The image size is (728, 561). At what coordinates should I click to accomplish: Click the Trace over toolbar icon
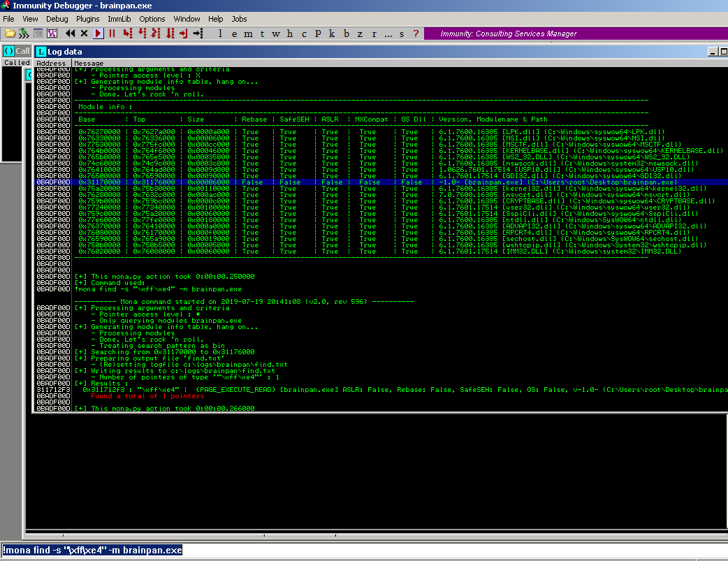(x=170, y=34)
